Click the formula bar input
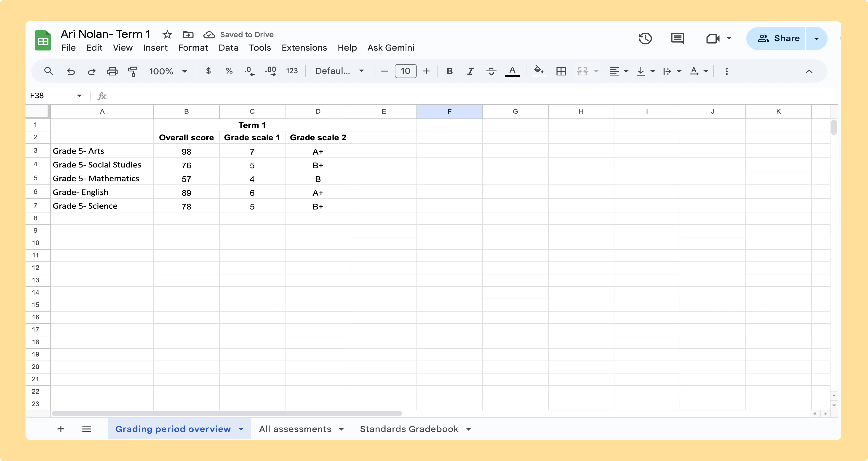Screen dimensions: 868x461 [x=472, y=96]
